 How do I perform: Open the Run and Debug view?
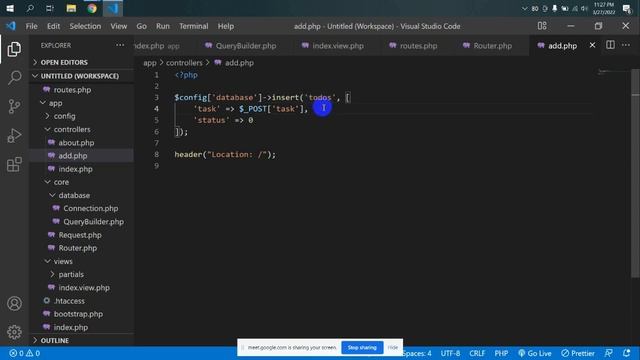(x=14, y=136)
